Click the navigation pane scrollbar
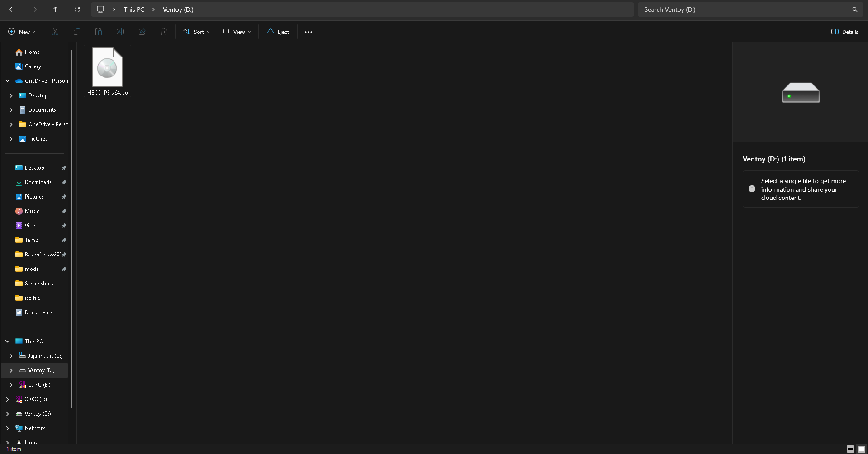Viewport: 868px width, 454px height. [x=72, y=228]
